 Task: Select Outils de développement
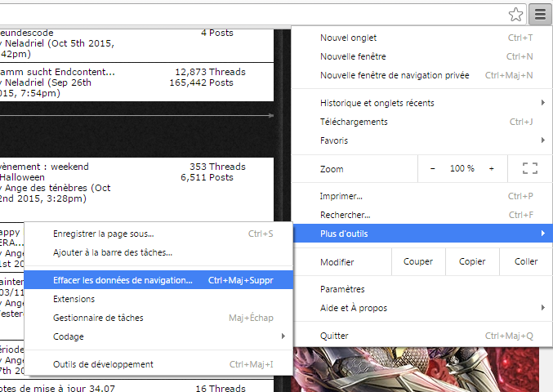point(103,364)
